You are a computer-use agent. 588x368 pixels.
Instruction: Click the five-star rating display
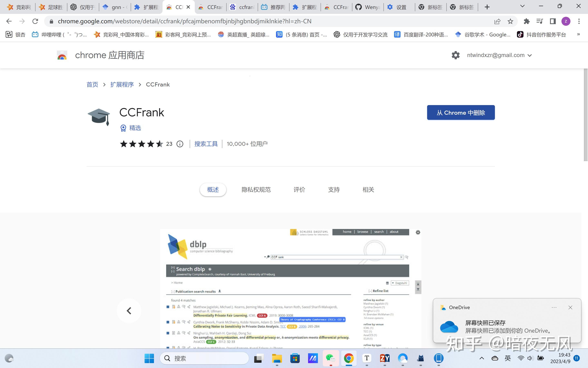point(141,144)
